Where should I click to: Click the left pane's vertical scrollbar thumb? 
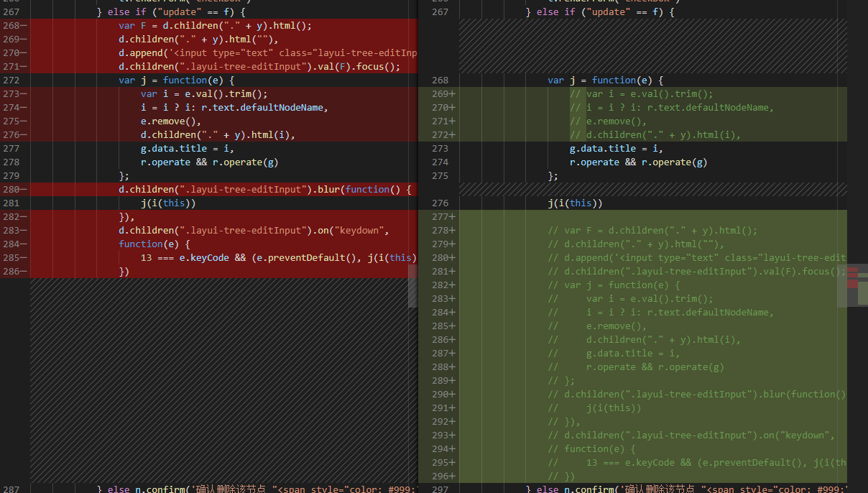click(x=412, y=285)
